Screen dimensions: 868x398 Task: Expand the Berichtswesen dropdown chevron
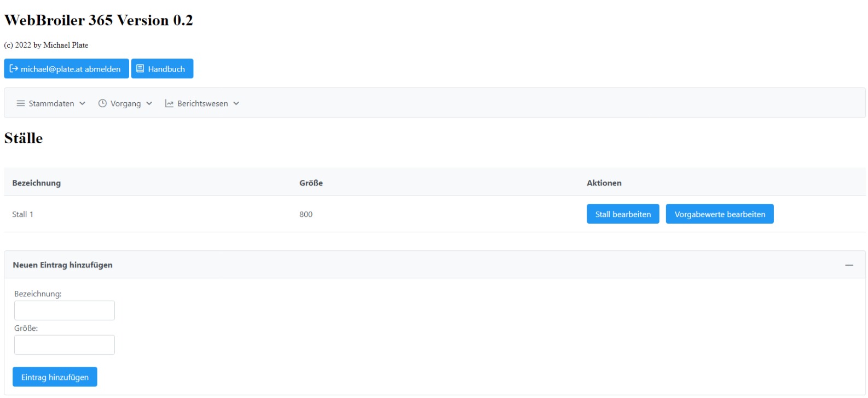coord(236,103)
